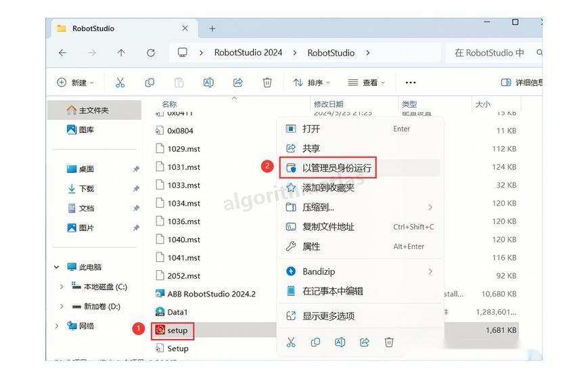The width and height of the screenshot is (588, 379).
Task: Click RobotStudio 2024 in the address bar
Action: (248, 53)
